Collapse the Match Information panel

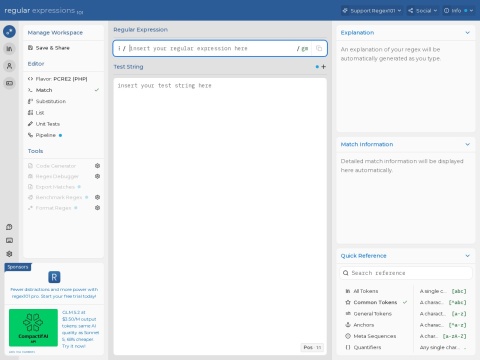468,144
